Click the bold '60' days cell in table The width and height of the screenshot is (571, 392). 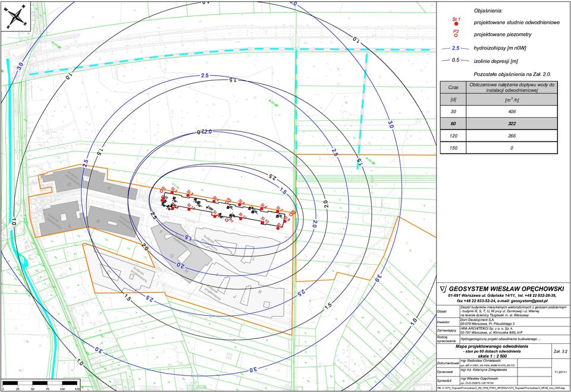(x=453, y=124)
